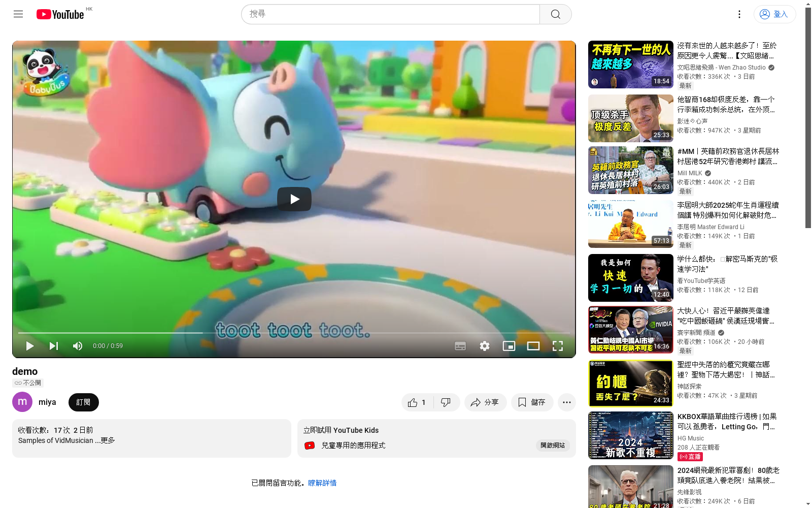
Task: Skip to the next video
Action: point(54,346)
